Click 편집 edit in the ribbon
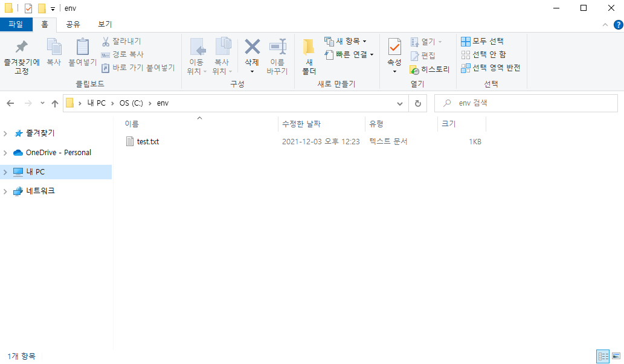Viewport: 624px width, 364px height. [423, 56]
